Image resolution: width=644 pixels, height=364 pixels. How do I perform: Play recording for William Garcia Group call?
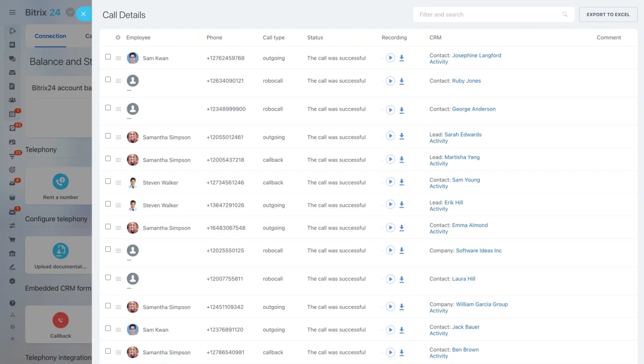[x=391, y=307]
